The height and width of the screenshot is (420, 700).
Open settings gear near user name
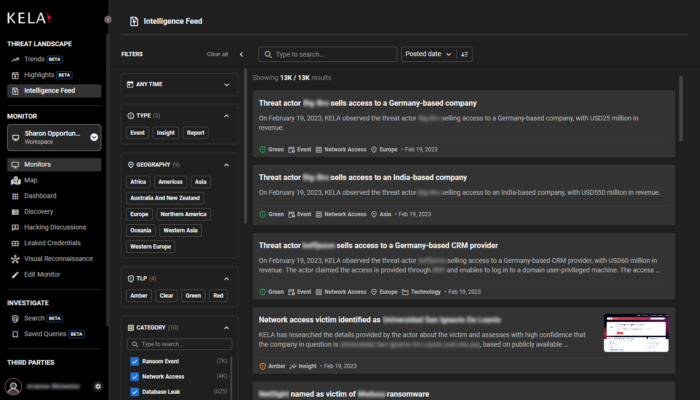point(98,387)
